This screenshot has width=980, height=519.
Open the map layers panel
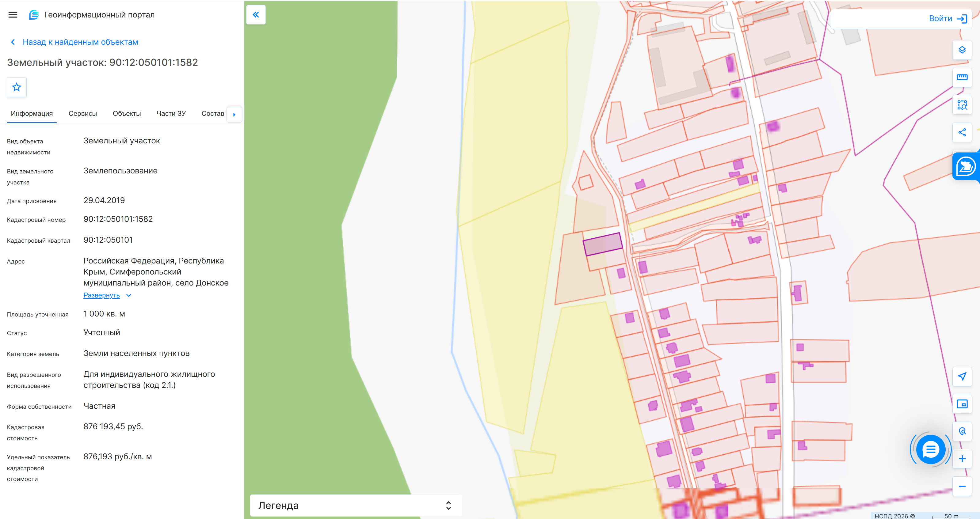(x=962, y=50)
